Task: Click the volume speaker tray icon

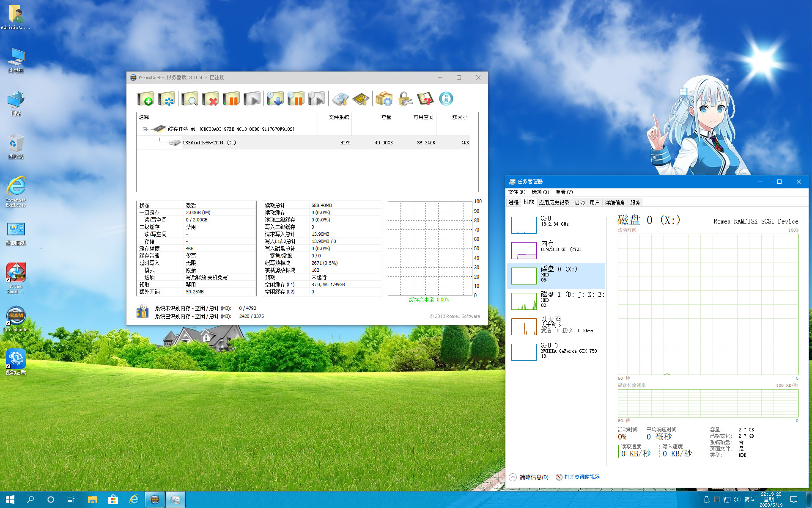Action: click(x=737, y=500)
